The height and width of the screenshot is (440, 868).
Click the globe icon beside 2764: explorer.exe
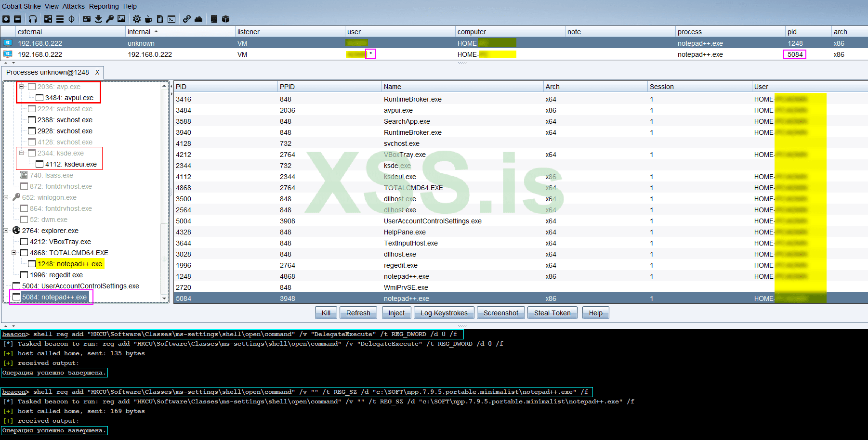[x=16, y=231]
